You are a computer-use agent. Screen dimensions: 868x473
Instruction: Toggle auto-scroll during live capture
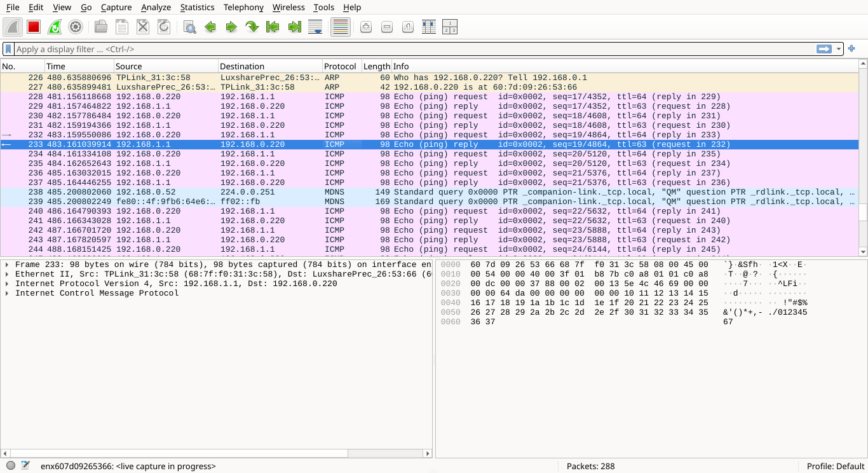tap(315, 27)
